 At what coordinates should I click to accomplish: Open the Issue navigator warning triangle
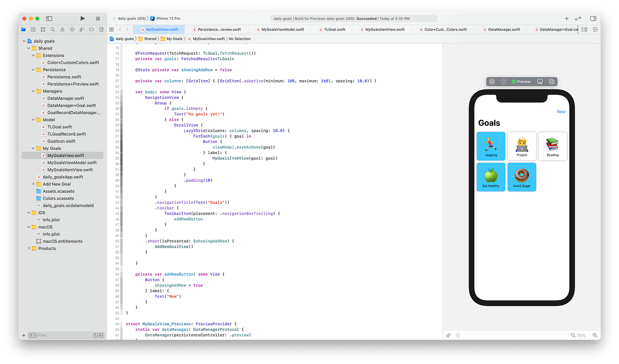tap(62, 29)
